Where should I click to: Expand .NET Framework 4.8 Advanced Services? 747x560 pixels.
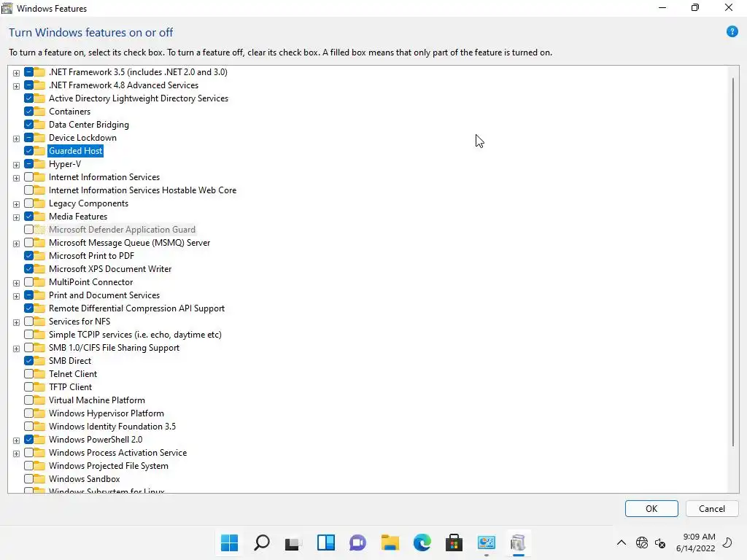16,86
